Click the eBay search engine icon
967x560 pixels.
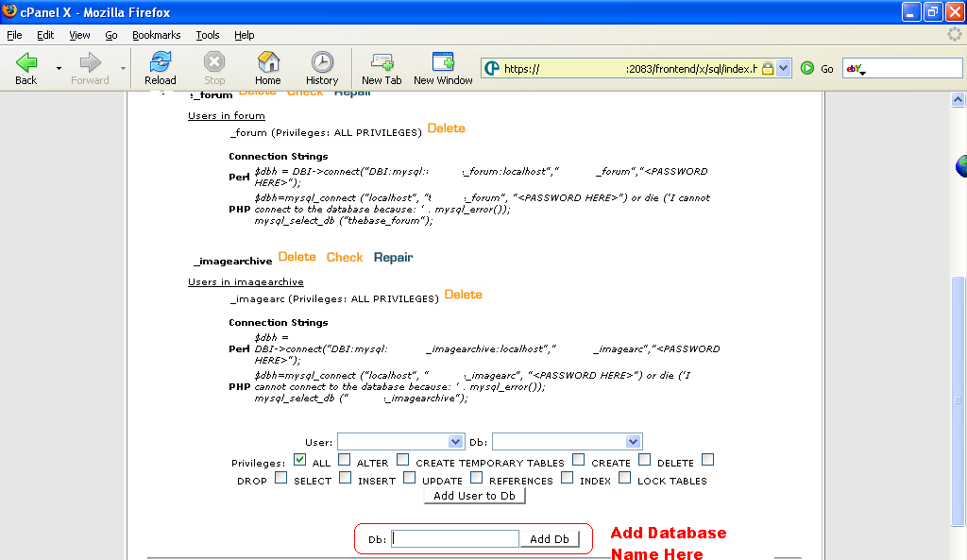pos(854,69)
